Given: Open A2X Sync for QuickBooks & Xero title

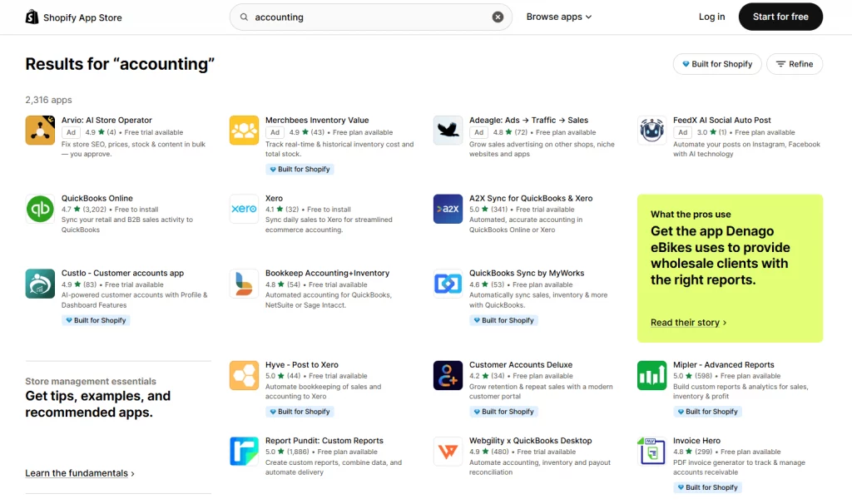Looking at the screenshot, I should pos(531,198).
